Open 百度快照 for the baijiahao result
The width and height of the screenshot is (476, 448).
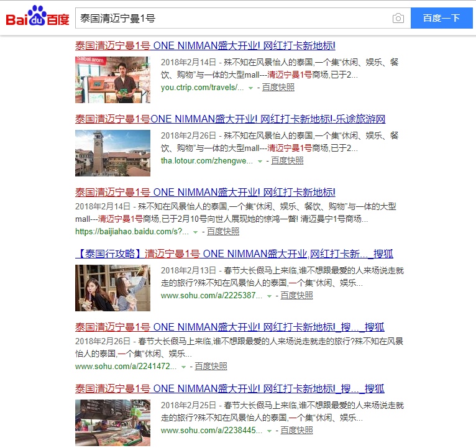coord(223,232)
